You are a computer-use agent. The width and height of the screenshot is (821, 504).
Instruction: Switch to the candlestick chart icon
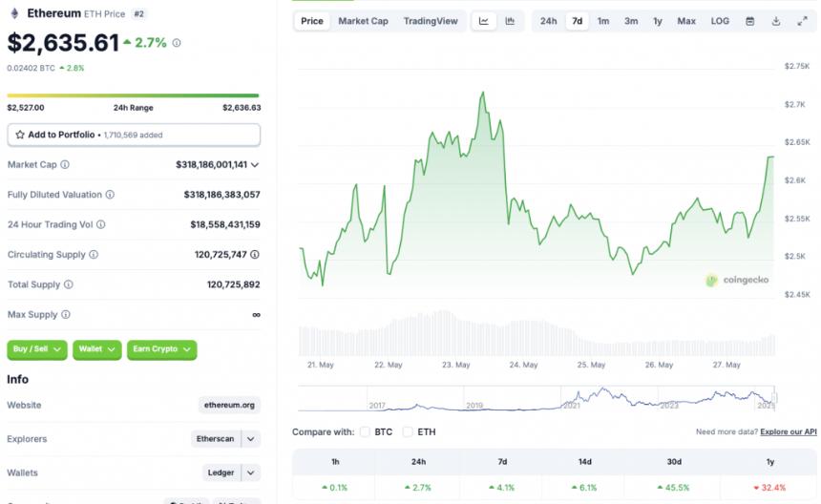(x=510, y=21)
